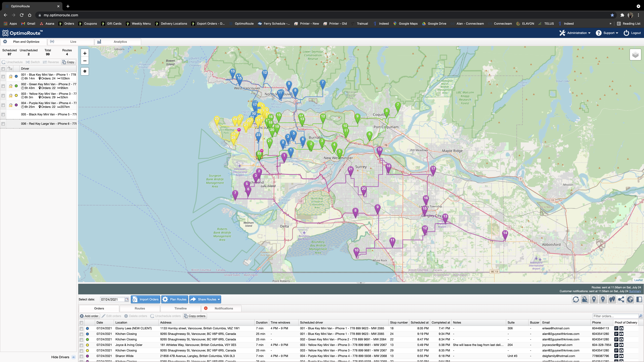
Task: Open the Summary link for notifications
Action: pyautogui.click(x=635, y=291)
